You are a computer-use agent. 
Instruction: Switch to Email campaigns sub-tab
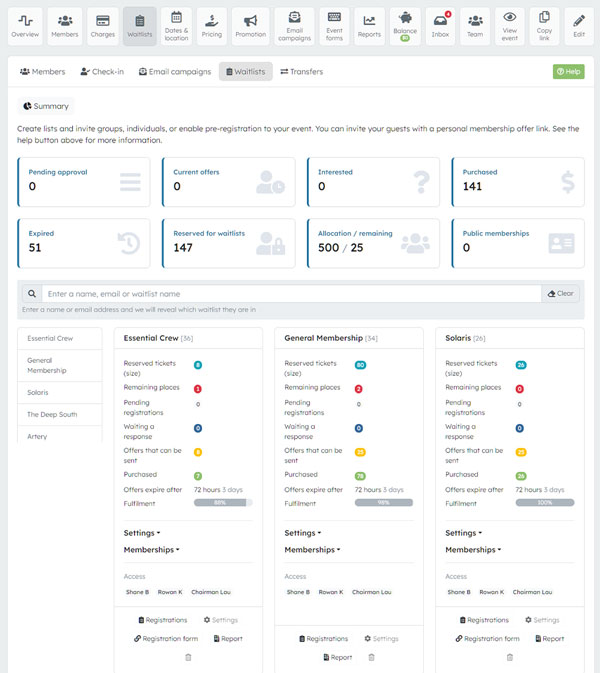(175, 72)
